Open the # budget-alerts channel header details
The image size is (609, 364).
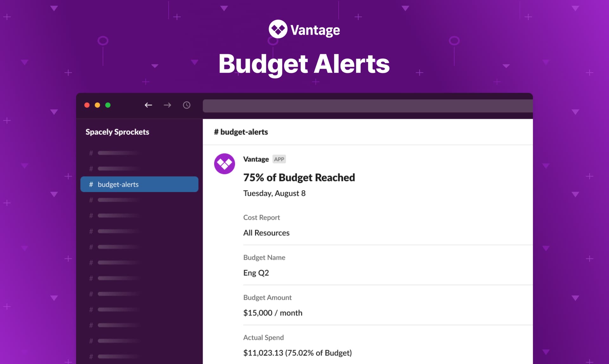coord(242,132)
